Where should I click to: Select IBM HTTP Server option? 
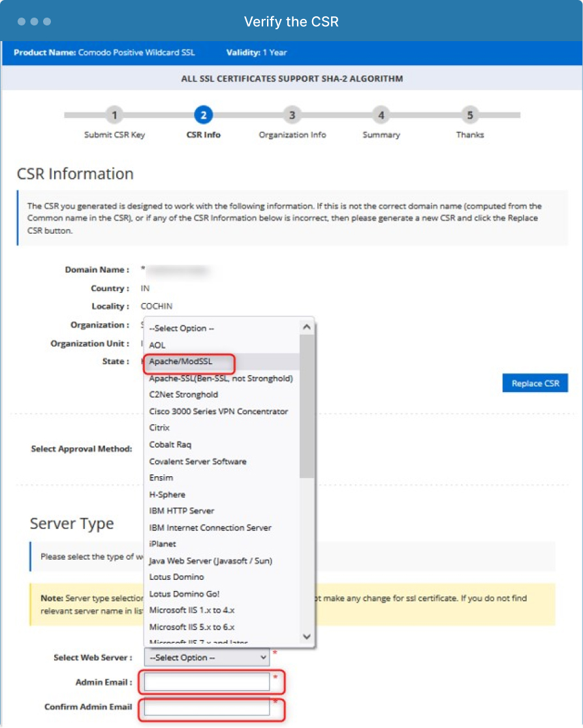(x=223, y=511)
